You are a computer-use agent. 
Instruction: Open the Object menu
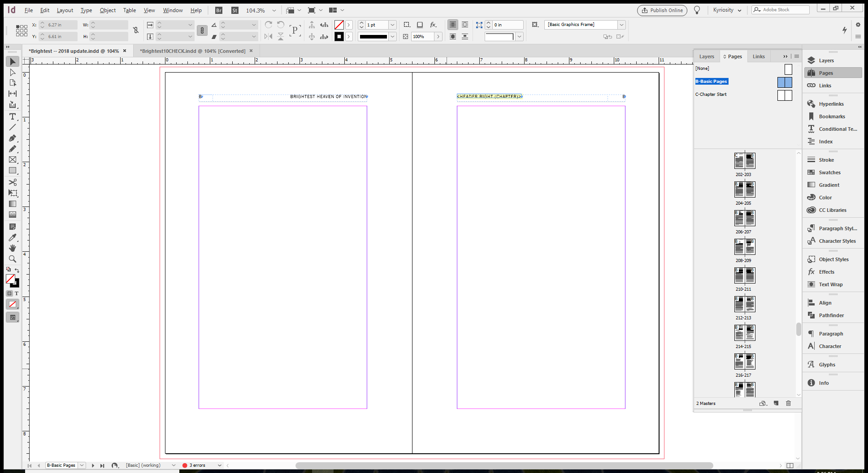click(108, 10)
